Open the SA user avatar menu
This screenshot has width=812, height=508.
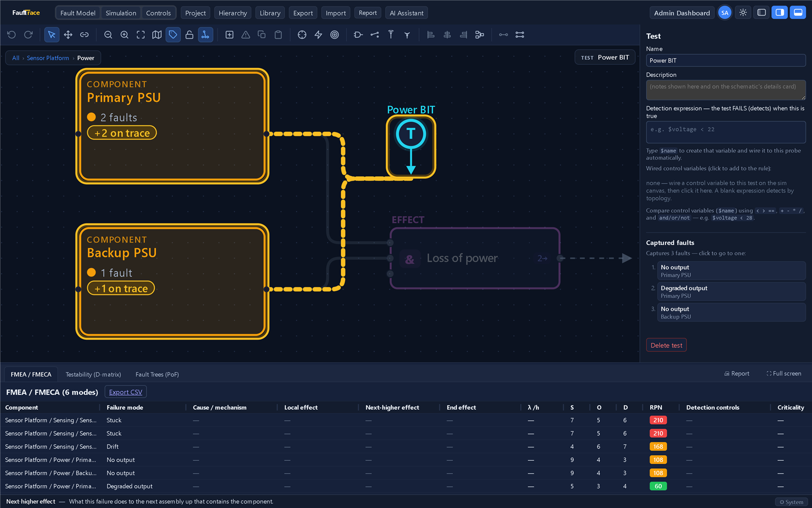tap(725, 13)
